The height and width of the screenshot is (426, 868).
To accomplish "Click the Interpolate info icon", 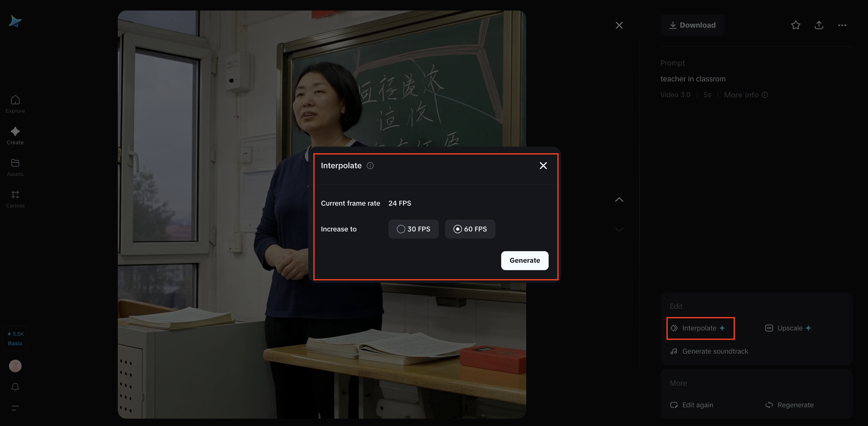I will 370,166.
